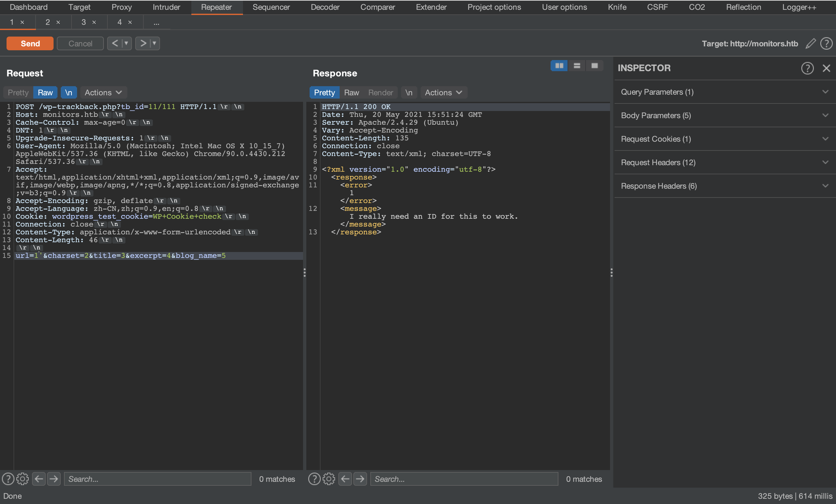
Task: Open the Intruder tab
Action: click(166, 7)
